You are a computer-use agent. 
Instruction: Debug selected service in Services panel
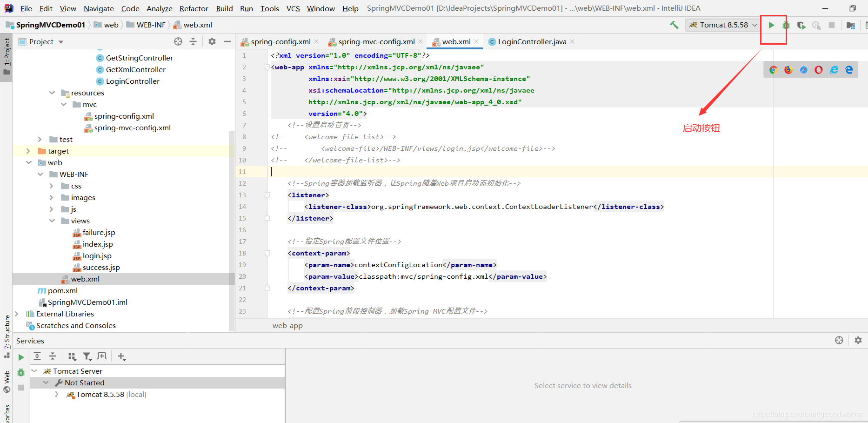pyautogui.click(x=21, y=372)
